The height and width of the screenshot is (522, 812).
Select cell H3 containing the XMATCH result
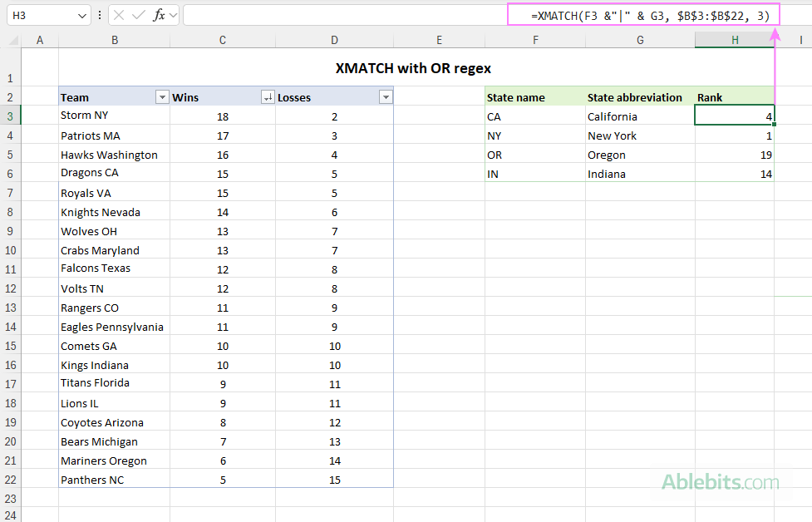[735, 116]
